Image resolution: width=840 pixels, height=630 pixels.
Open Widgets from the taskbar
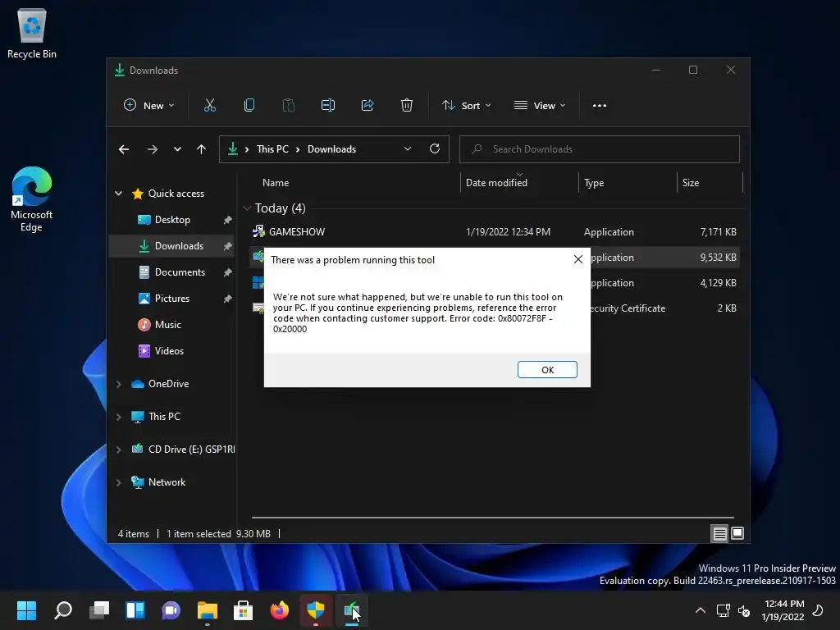coord(135,610)
